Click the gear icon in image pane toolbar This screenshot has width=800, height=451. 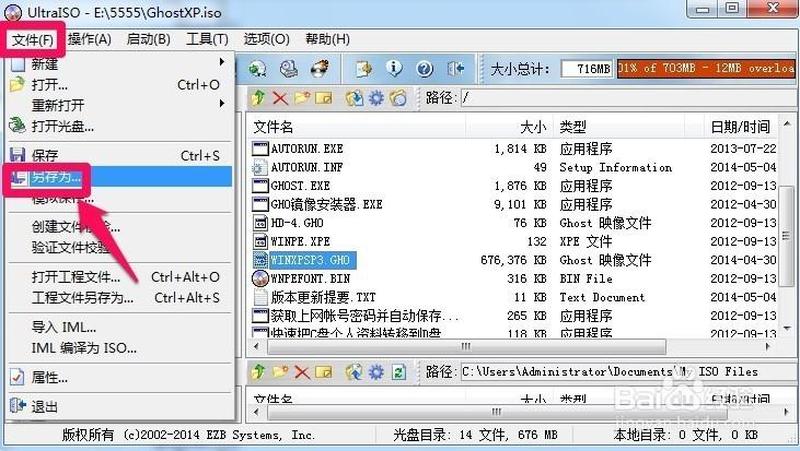(376, 97)
